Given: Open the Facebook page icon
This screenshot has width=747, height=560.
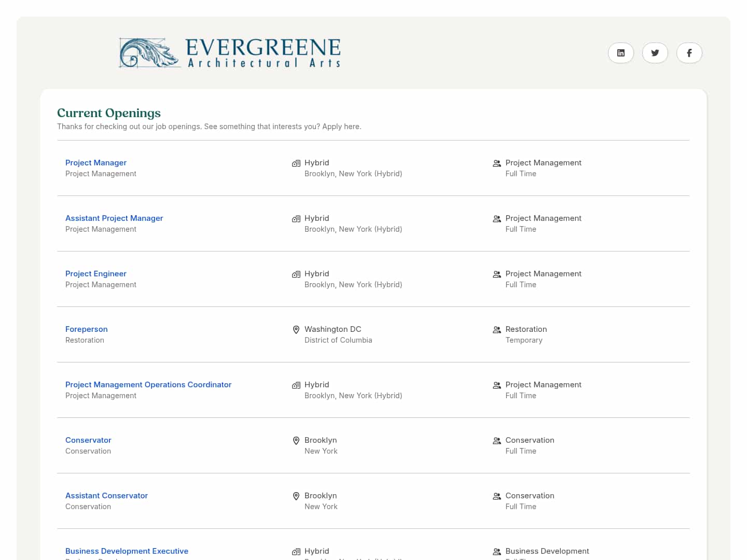Looking at the screenshot, I should [x=689, y=53].
